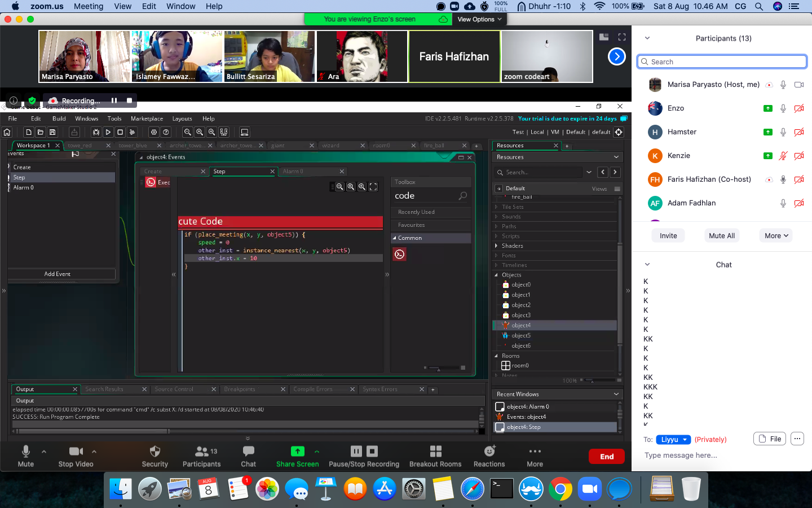The width and height of the screenshot is (812, 508).
Task: Zoom out workspace using main toolbar
Action: pos(188,132)
